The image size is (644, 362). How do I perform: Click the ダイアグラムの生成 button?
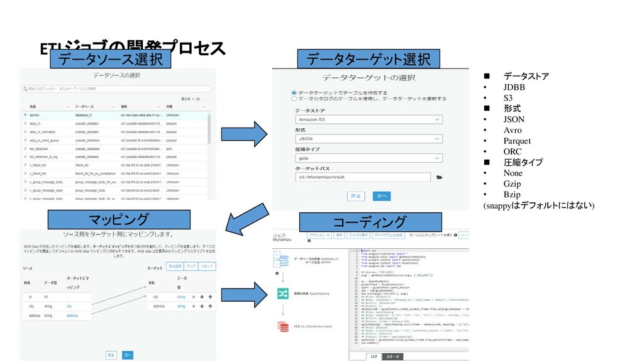click(x=388, y=235)
